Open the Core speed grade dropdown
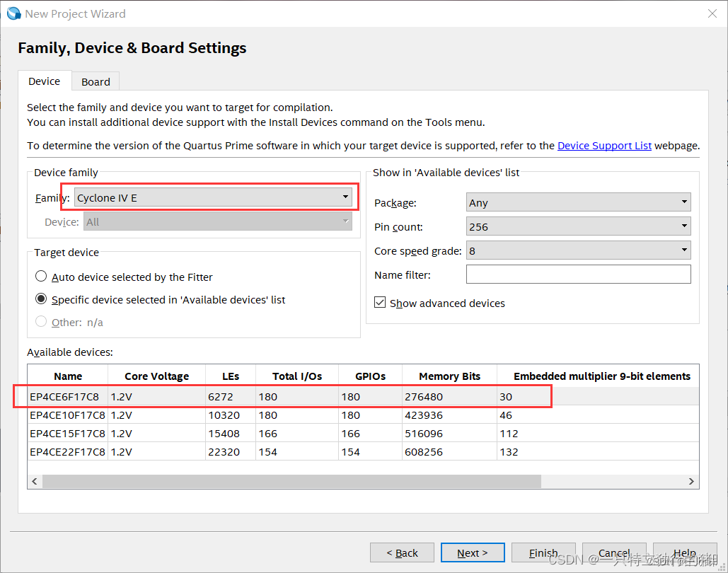 [578, 250]
